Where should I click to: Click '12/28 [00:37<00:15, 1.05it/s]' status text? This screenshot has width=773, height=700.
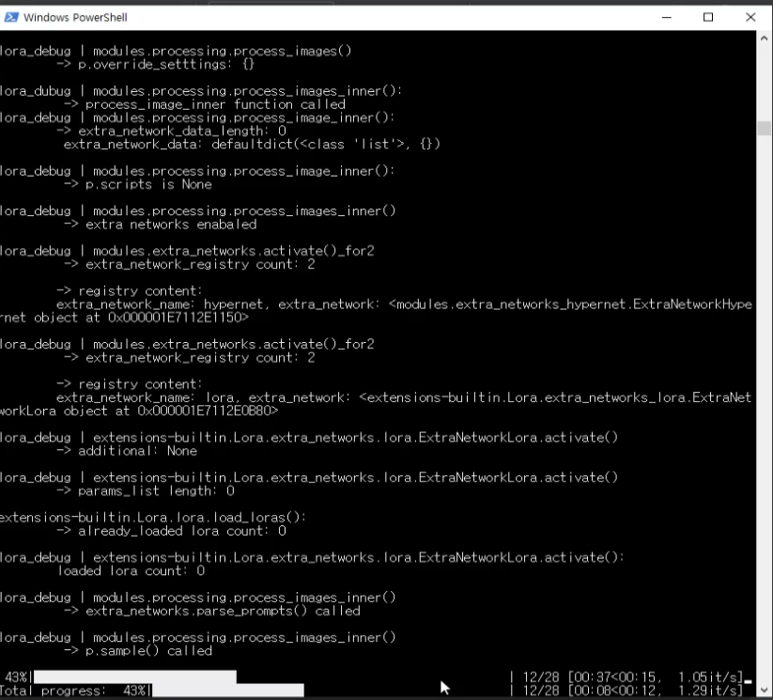pyautogui.click(x=632, y=677)
